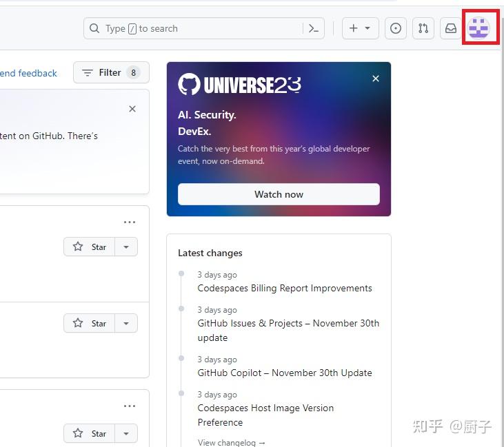The image size is (504, 447).
Task: Open Codespaces Billing Report Improvements entry
Action: 285,288
